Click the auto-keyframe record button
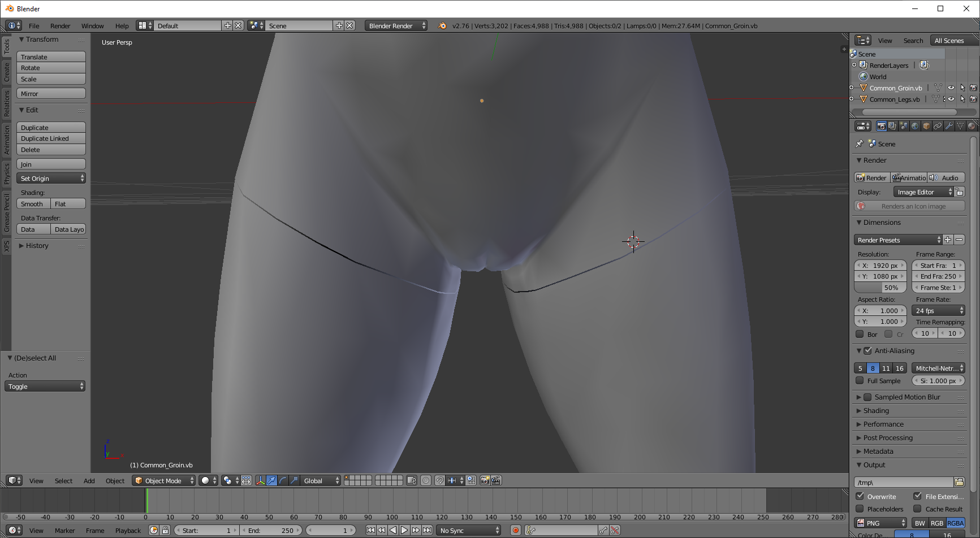This screenshot has height=538, width=980. [515, 530]
